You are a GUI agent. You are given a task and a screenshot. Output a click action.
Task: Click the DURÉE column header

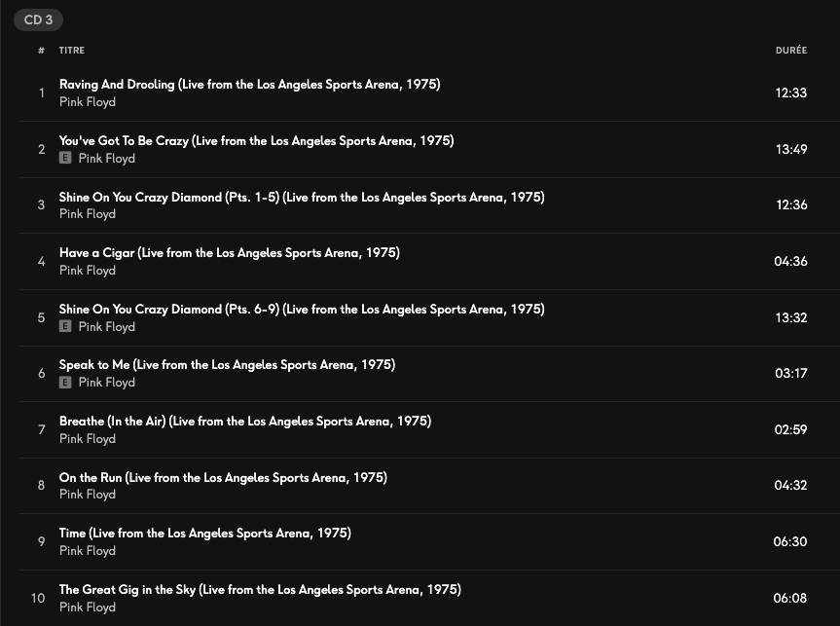(790, 51)
